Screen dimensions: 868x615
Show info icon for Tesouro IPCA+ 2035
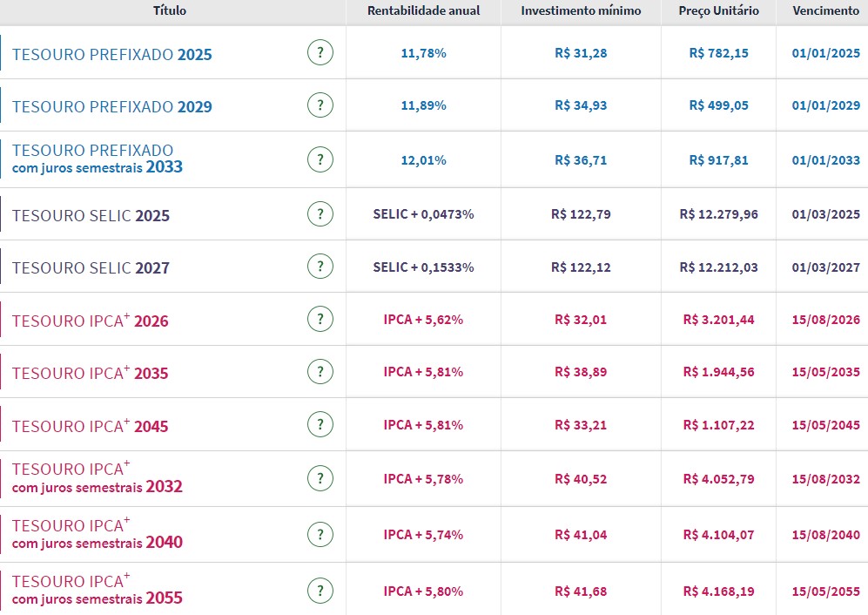point(320,372)
